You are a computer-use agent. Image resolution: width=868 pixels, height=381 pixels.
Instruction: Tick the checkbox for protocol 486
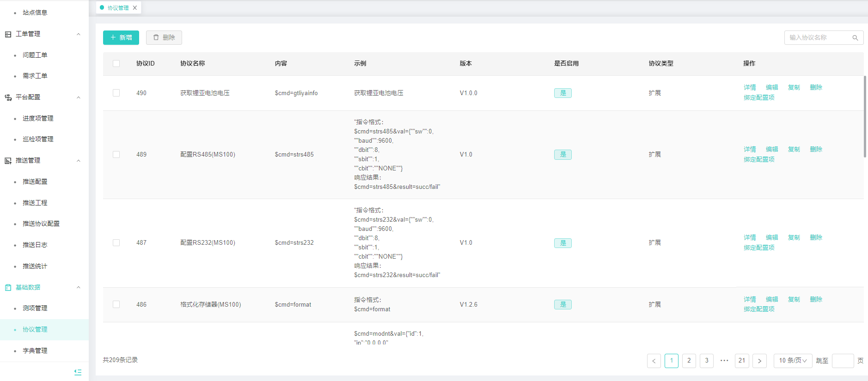[x=116, y=304]
